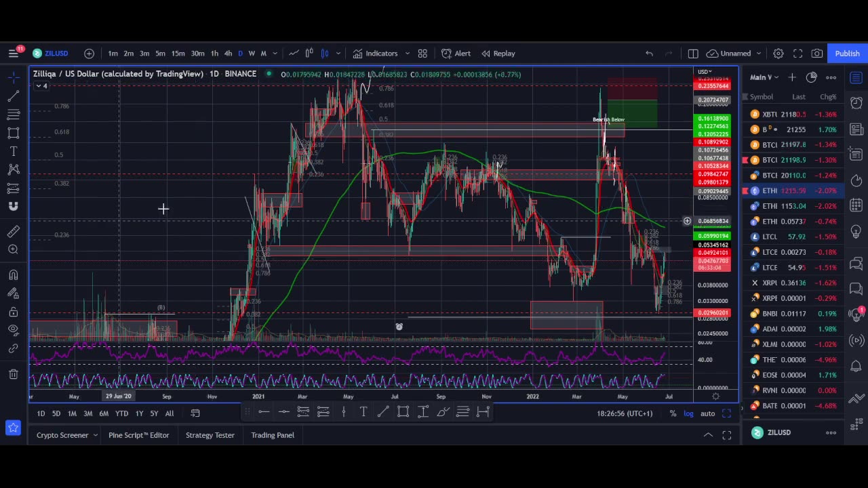Viewport: 868px width, 488px height.
Task: Open the timezone 18:26:56 (UTC+1) menu
Action: [x=625, y=413]
